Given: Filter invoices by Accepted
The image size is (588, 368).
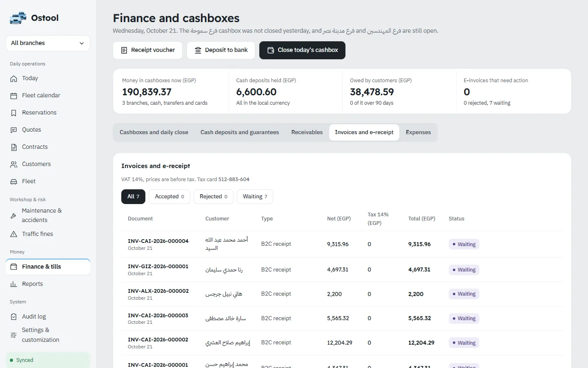Looking at the screenshot, I should click(x=169, y=197).
